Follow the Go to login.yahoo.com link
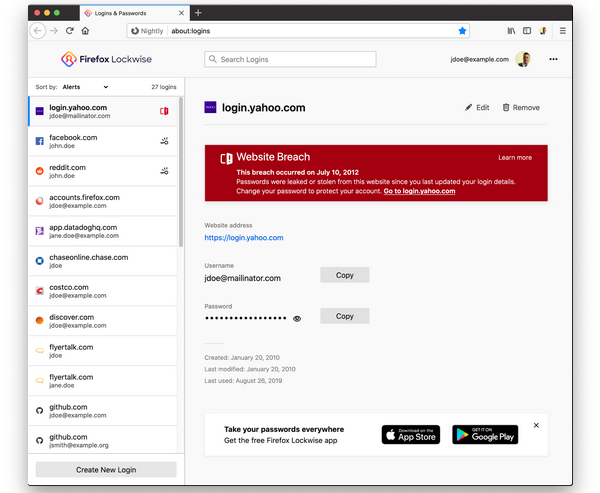This screenshot has height=493, width=600. tap(419, 191)
